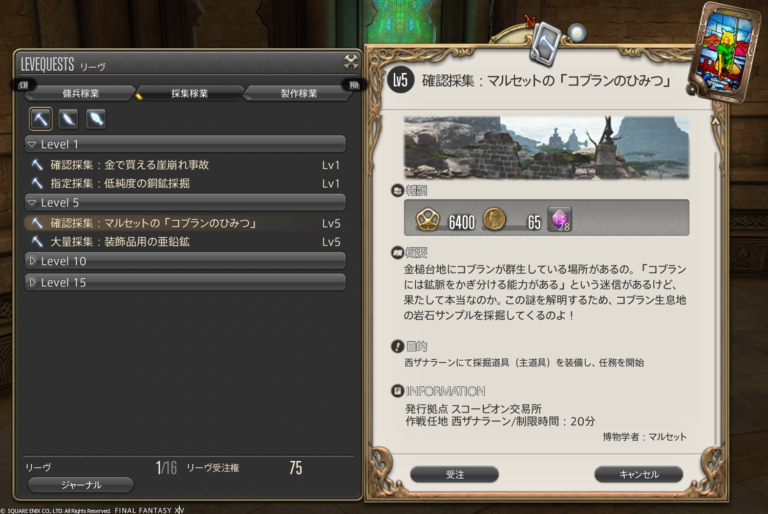Expand the Level 15 section

point(185,282)
